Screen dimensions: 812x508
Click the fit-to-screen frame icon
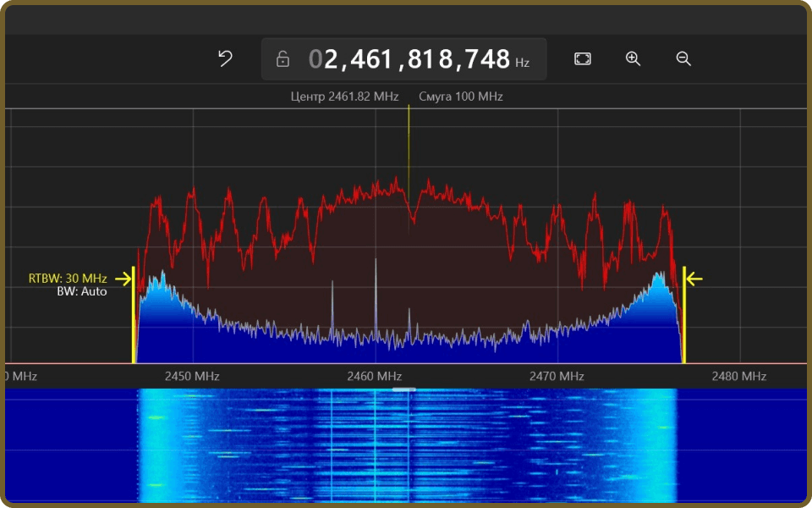tap(583, 58)
